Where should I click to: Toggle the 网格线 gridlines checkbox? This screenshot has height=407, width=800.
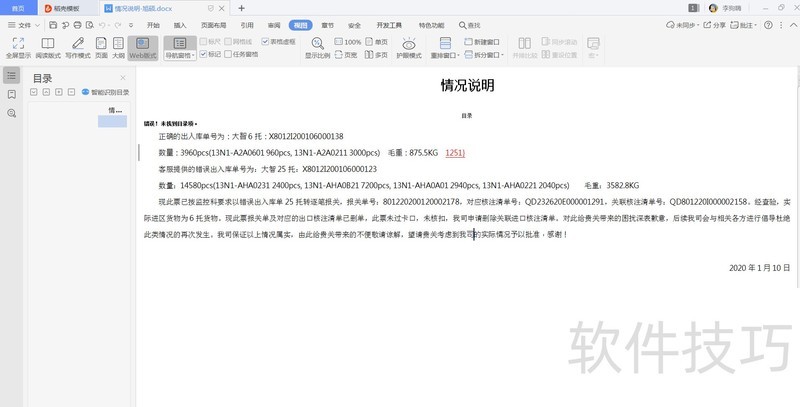(x=238, y=41)
